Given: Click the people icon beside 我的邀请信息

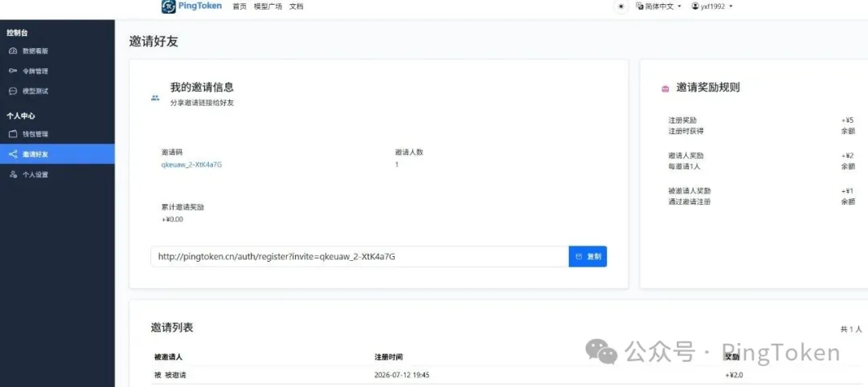Looking at the screenshot, I should (x=155, y=98).
